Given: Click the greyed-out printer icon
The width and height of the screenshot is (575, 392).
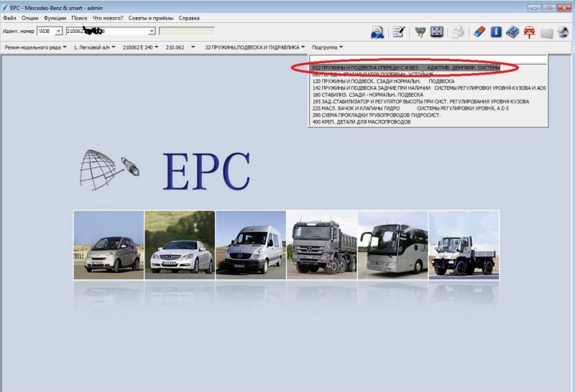Looking at the screenshot, I should (457, 32).
